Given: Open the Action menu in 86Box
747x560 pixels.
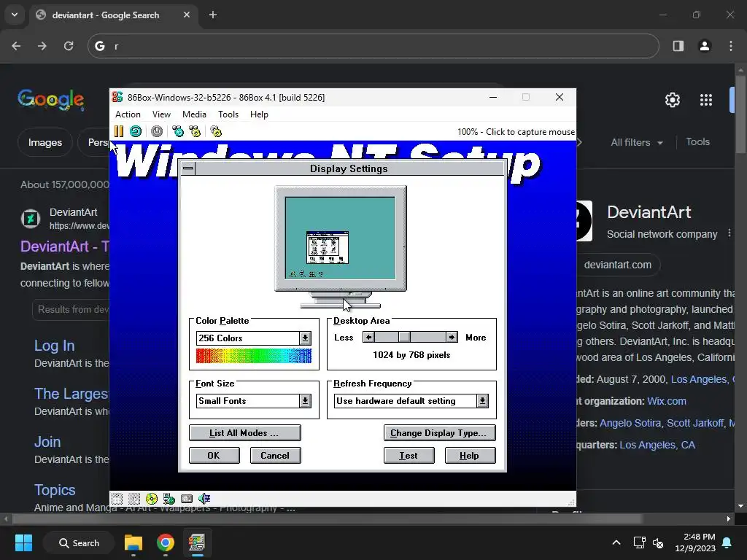Looking at the screenshot, I should click(x=128, y=114).
